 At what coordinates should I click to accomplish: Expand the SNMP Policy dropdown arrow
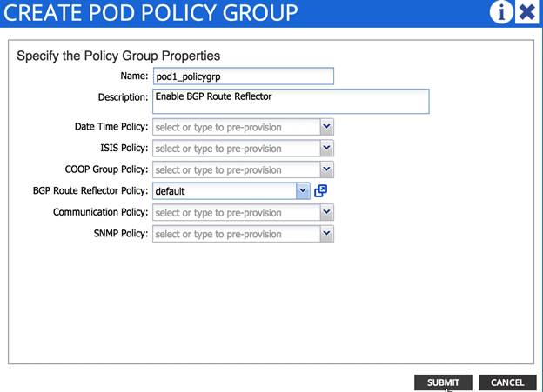tap(326, 234)
